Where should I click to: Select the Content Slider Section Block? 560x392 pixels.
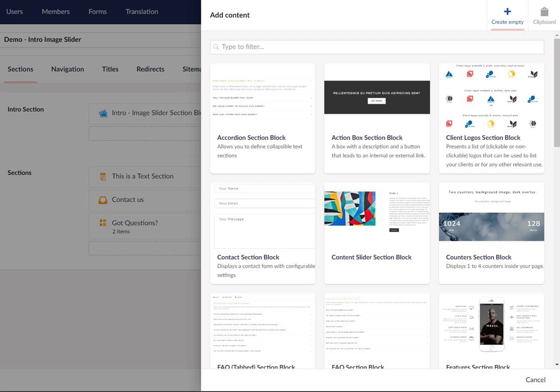pos(377,233)
